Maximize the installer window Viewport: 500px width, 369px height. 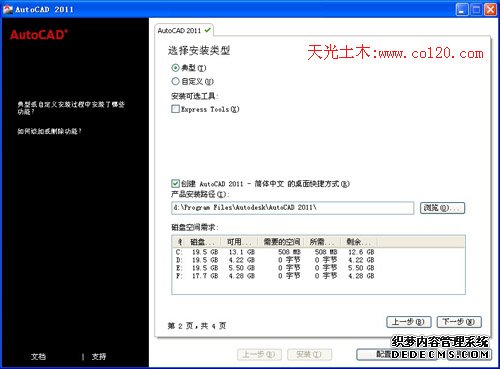476,10
